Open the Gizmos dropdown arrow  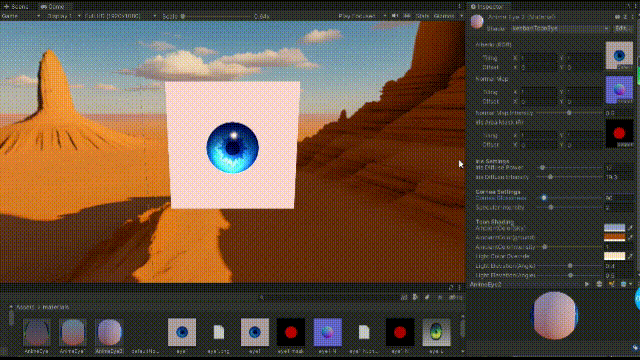(461, 16)
